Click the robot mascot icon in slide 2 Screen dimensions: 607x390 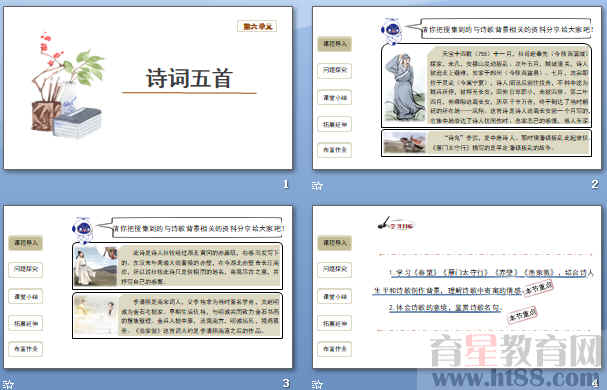point(391,30)
